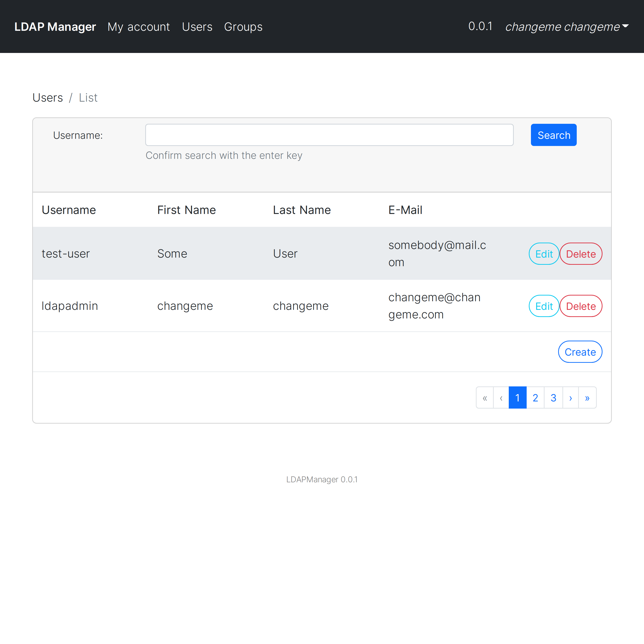The height and width of the screenshot is (644, 644).
Task: Click the LDAP Manager brand link
Action: tap(55, 27)
